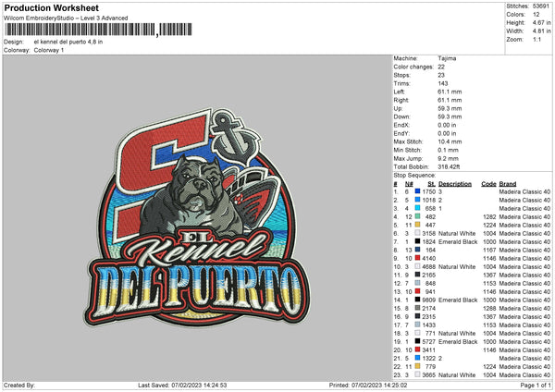This screenshot has height=392, width=555.
Task: Select the Stitches count 53691
Action: point(541,6)
